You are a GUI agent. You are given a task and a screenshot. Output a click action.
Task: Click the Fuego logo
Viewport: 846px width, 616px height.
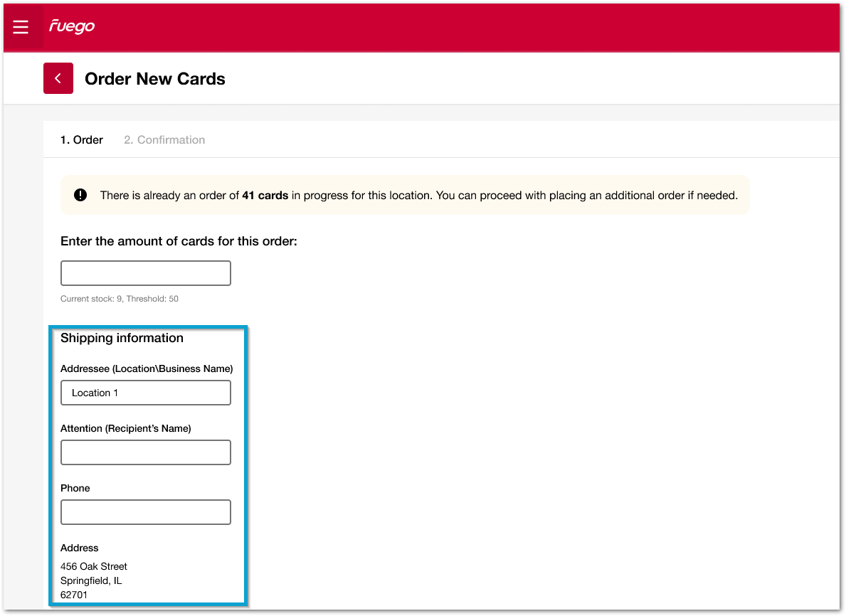(x=72, y=27)
